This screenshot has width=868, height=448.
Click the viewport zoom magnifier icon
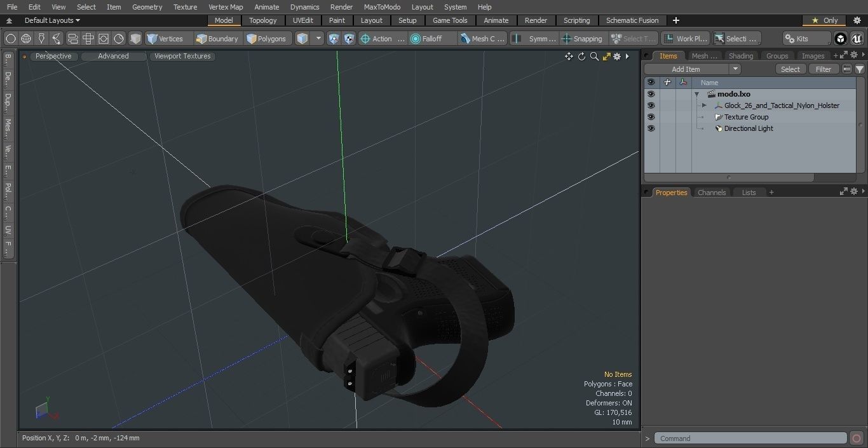(594, 57)
